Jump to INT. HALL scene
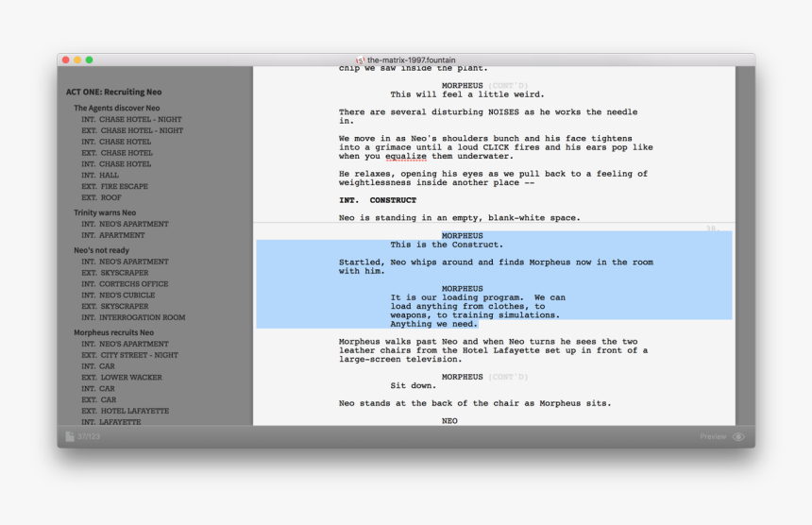 (x=100, y=175)
